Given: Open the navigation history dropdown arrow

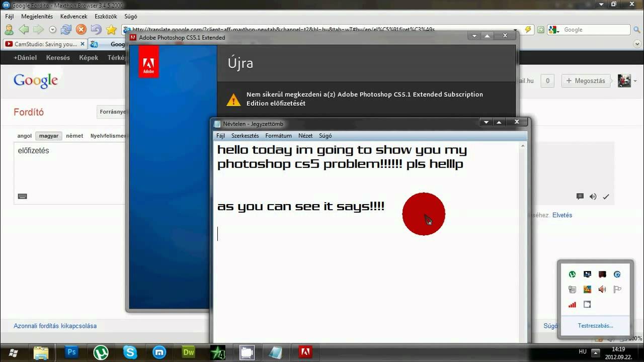Looking at the screenshot, I should (x=52, y=30).
